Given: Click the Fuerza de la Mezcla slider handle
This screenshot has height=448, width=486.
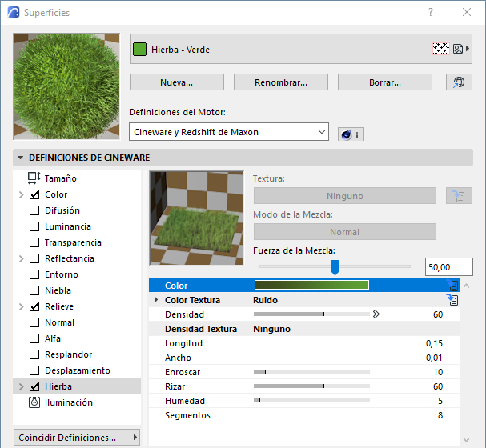Looking at the screenshot, I should coord(335,267).
